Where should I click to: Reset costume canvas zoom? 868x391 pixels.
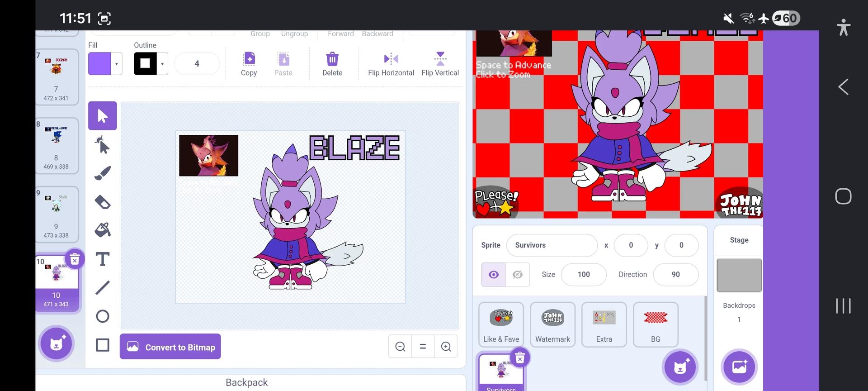(423, 347)
